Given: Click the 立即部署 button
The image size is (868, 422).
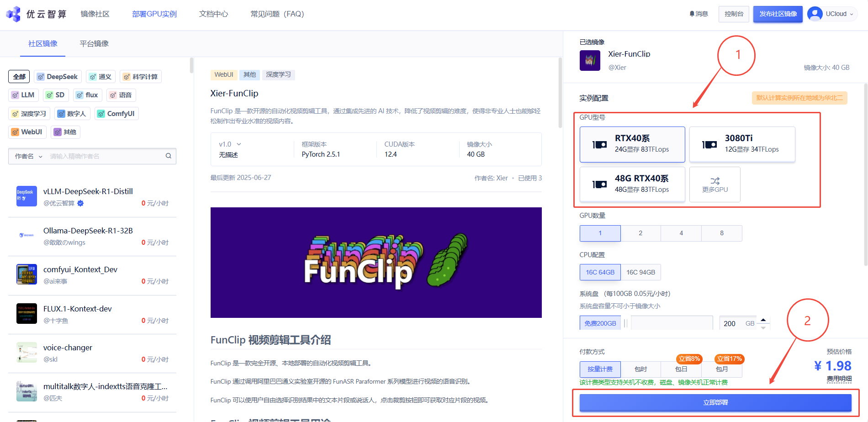Looking at the screenshot, I should coord(715,403).
